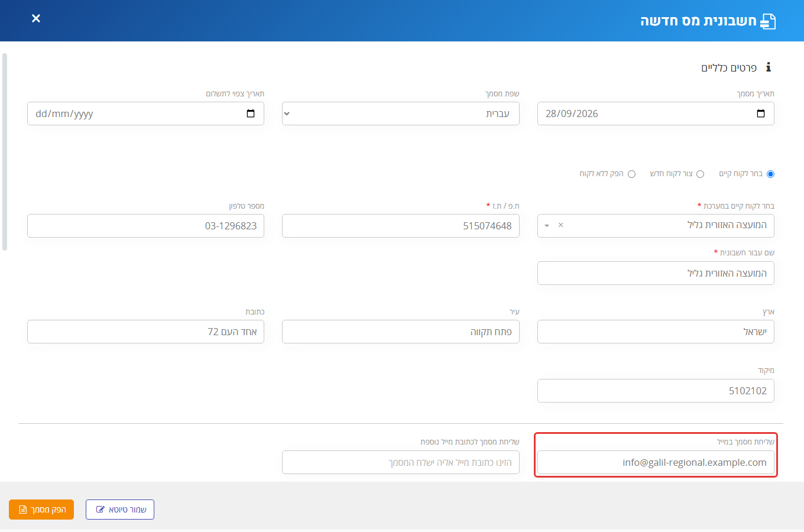Click the הפק מסמך orange button
804x532 pixels.
pyautogui.click(x=41, y=510)
